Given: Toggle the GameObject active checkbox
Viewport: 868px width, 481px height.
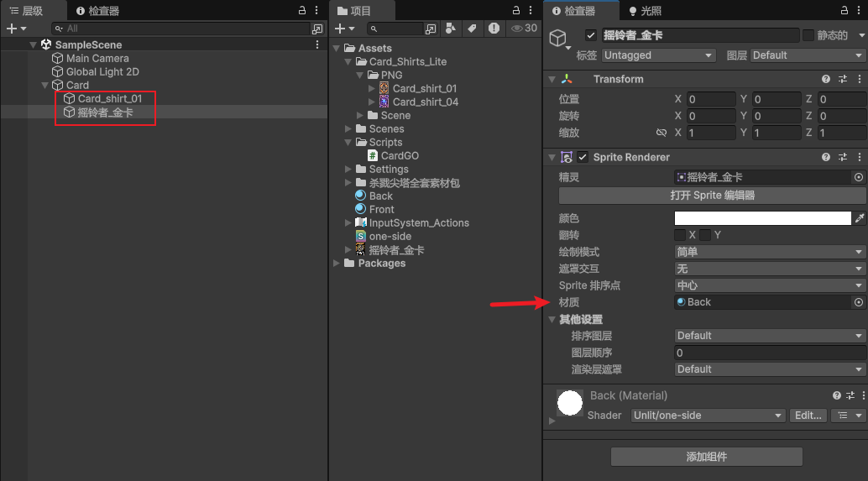Looking at the screenshot, I should click(591, 35).
